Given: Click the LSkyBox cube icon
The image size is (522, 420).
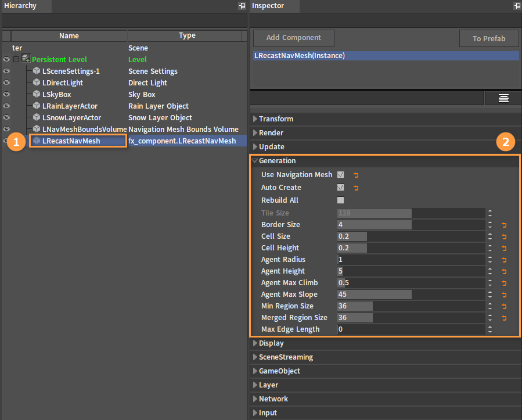Looking at the screenshot, I should [37, 94].
